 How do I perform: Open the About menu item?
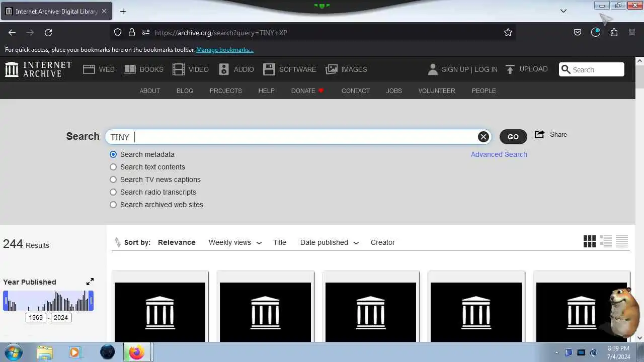pyautogui.click(x=150, y=91)
